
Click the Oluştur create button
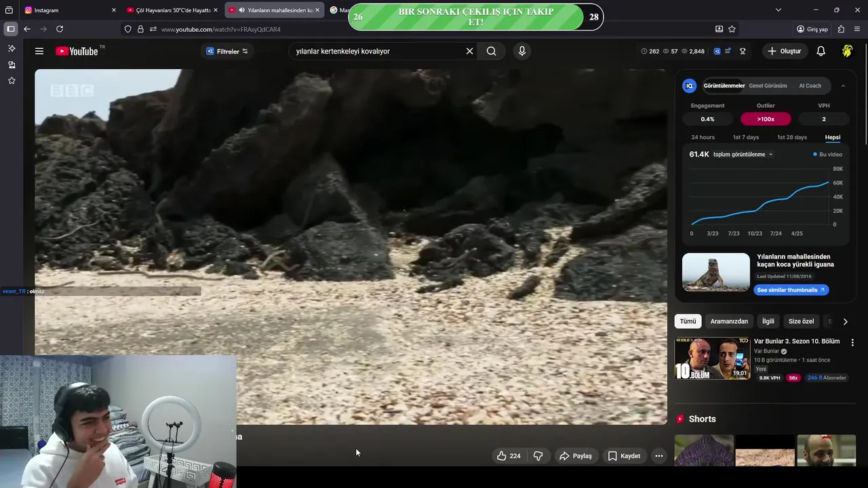pos(785,51)
